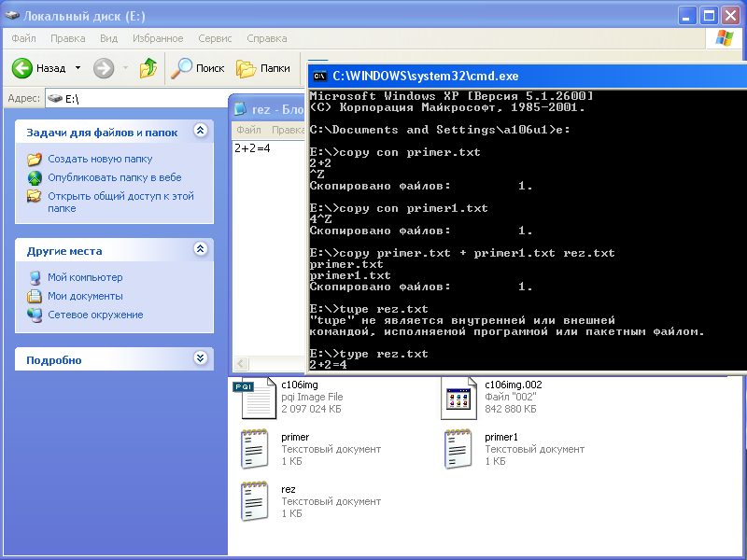
Task: Click Открыть общий доступ к этой папке
Action: click(120, 202)
